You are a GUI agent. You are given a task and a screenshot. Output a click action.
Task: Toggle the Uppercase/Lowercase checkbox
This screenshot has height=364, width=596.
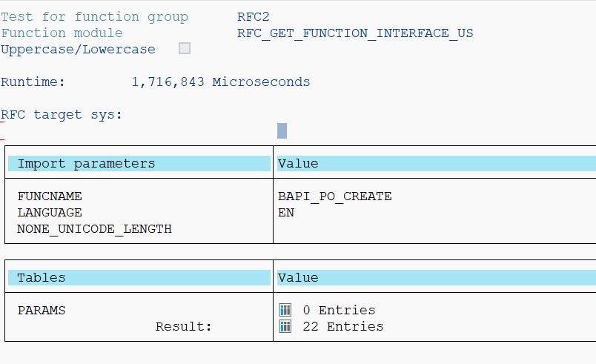pos(185,48)
